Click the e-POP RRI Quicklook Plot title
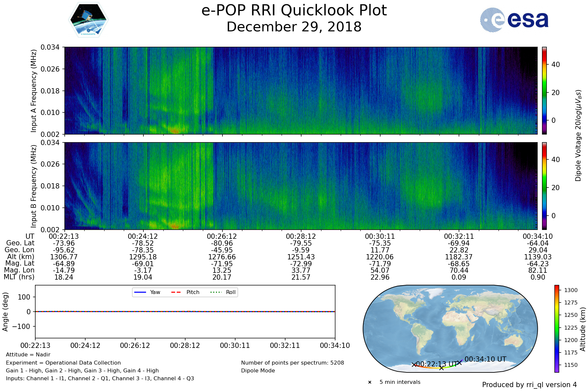This screenshot has width=588, height=392. (x=294, y=10)
